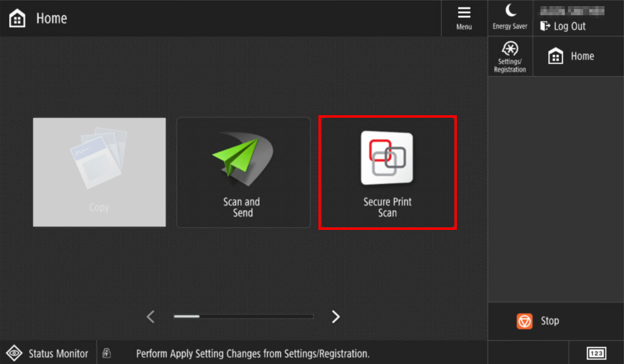Click the lock icon in status bar

pos(106,353)
